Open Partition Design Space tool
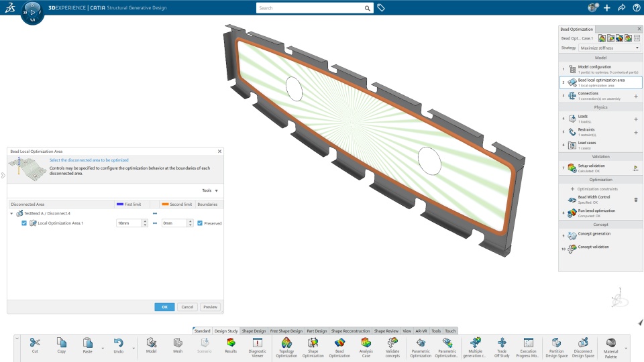The width and height of the screenshot is (644, 362). 557,347
